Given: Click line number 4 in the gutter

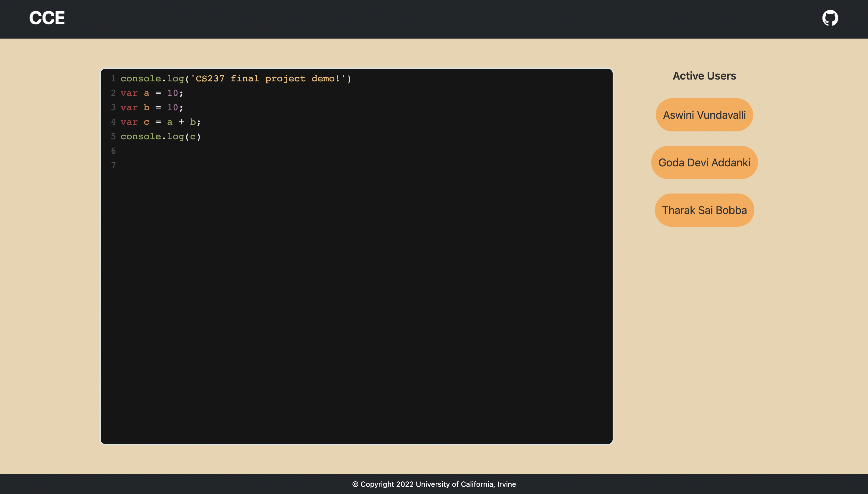Looking at the screenshot, I should 113,122.
